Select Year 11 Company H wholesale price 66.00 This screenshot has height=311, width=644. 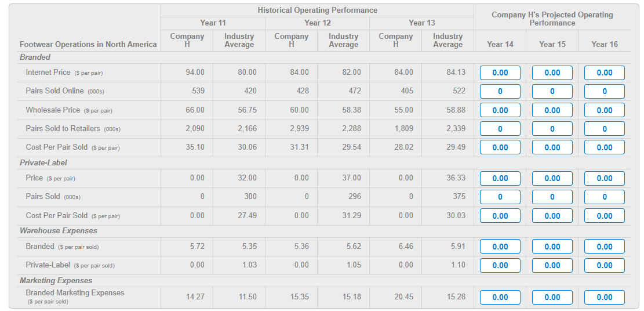click(x=195, y=110)
